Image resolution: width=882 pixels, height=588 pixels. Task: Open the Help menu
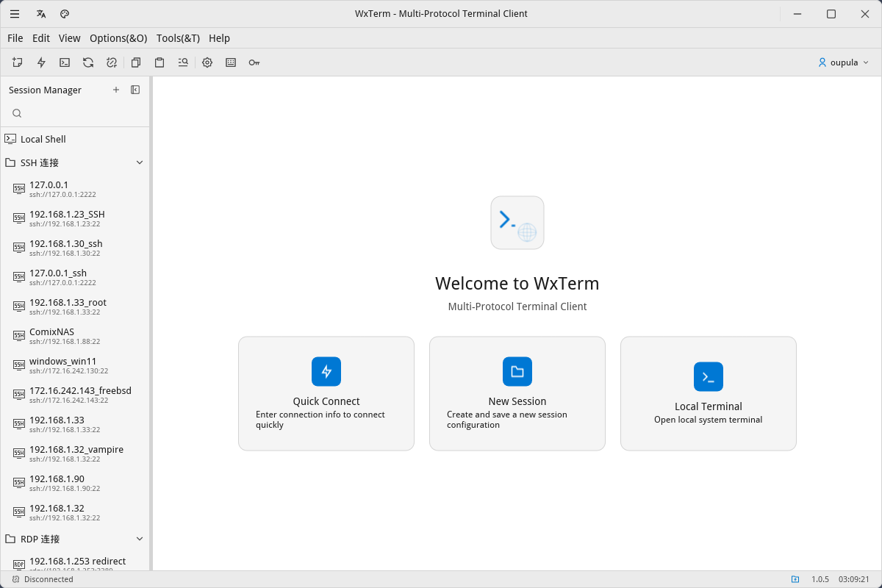[219, 38]
